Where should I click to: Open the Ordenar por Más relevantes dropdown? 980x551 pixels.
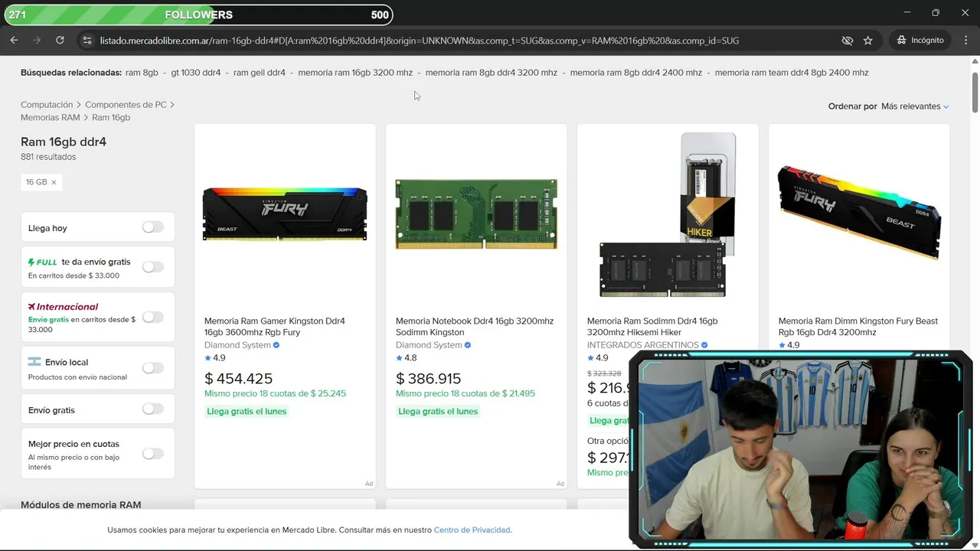click(x=914, y=106)
